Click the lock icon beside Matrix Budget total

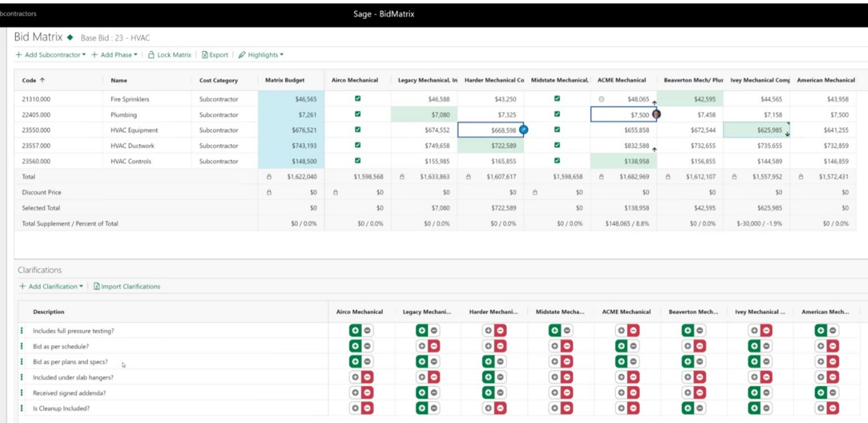coord(269,176)
